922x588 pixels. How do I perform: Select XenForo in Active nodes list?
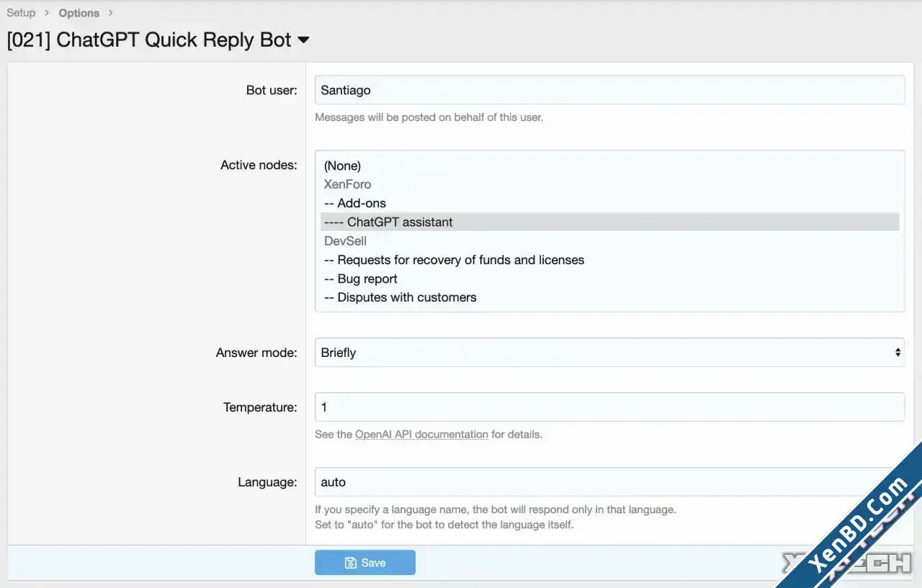[609, 184]
